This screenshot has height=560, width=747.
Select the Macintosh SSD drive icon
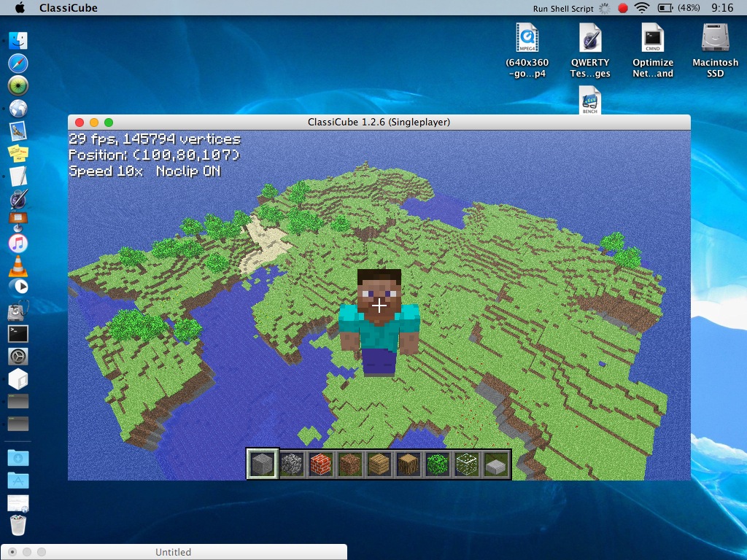point(715,50)
